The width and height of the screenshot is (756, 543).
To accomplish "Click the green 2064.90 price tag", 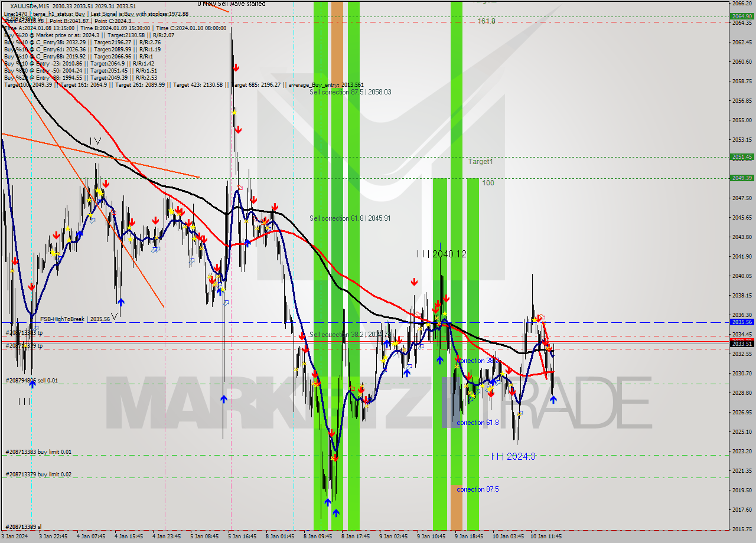I will 741,17.
